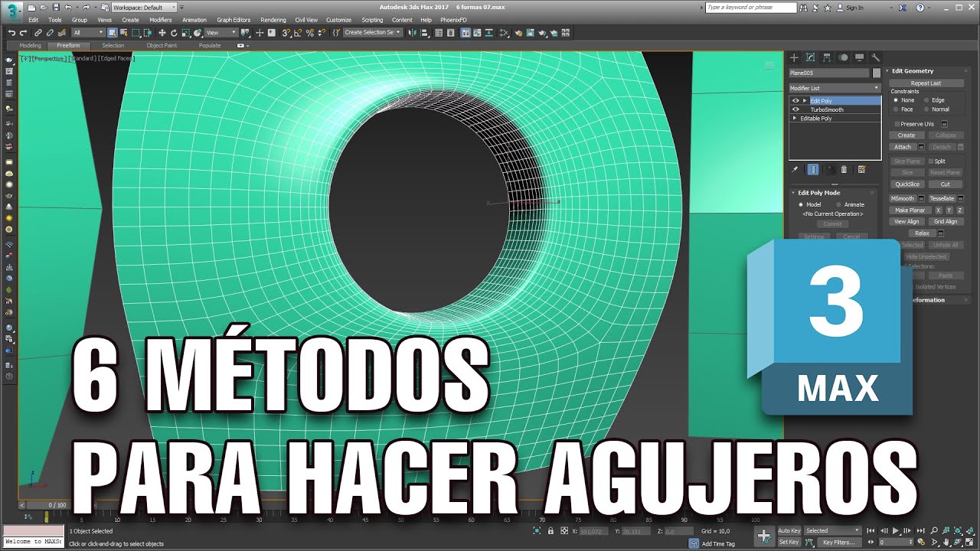The height and width of the screenshot is (551, 980).
Task: Expand the Editable Poly stack entry
Action: click(x=795, y=119)
